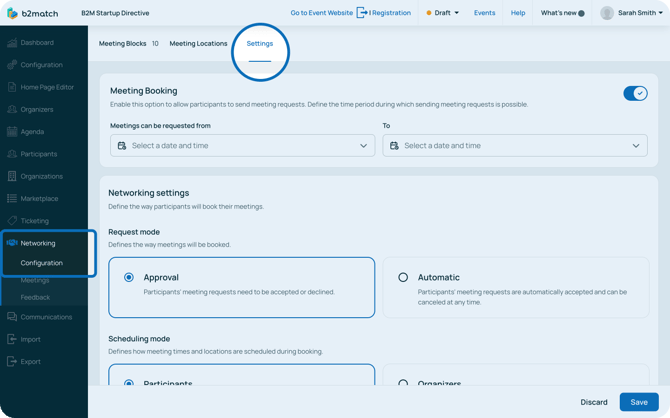Select the Participants scheduling mode radio
The width and height of the screenshot is (670, 418).
129,382
